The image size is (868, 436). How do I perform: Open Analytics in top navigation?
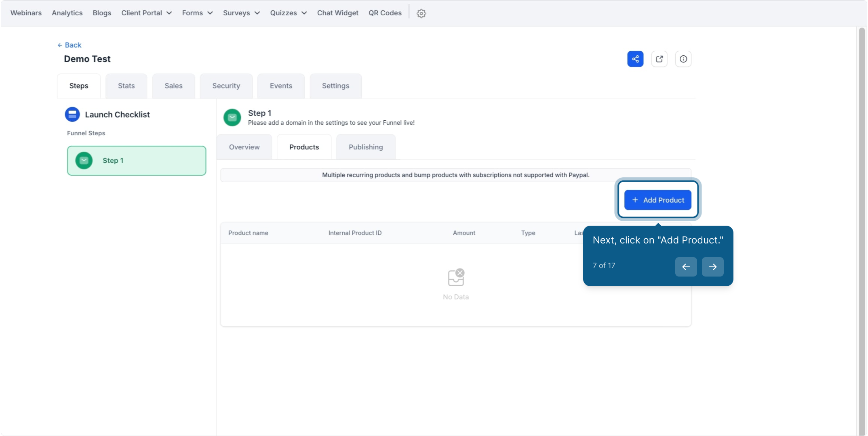[x=67, y=13]
